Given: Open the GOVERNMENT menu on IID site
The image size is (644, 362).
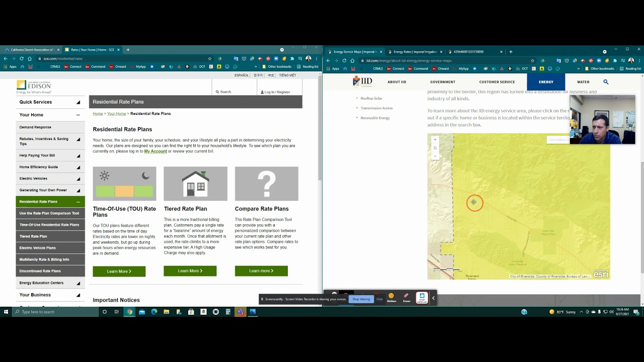Looking at the screenshot, I should pos(443,82).
